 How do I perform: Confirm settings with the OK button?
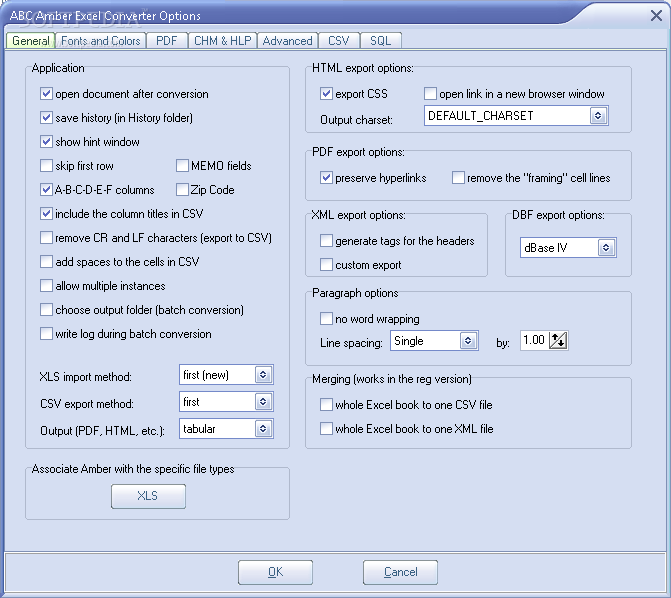[275, 572]
